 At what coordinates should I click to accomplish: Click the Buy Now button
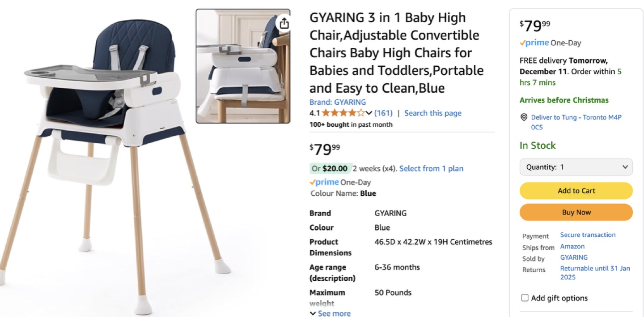coord(576,212)
